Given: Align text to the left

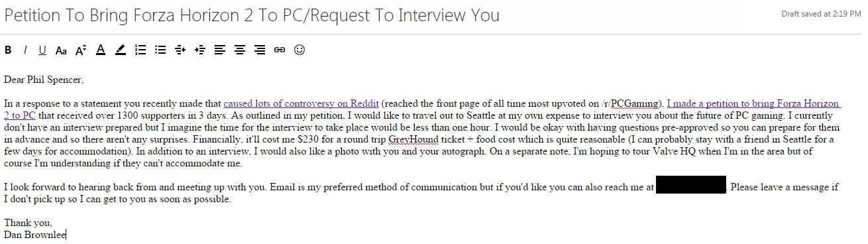Looking at the screenshot, I should coord(219,50).
